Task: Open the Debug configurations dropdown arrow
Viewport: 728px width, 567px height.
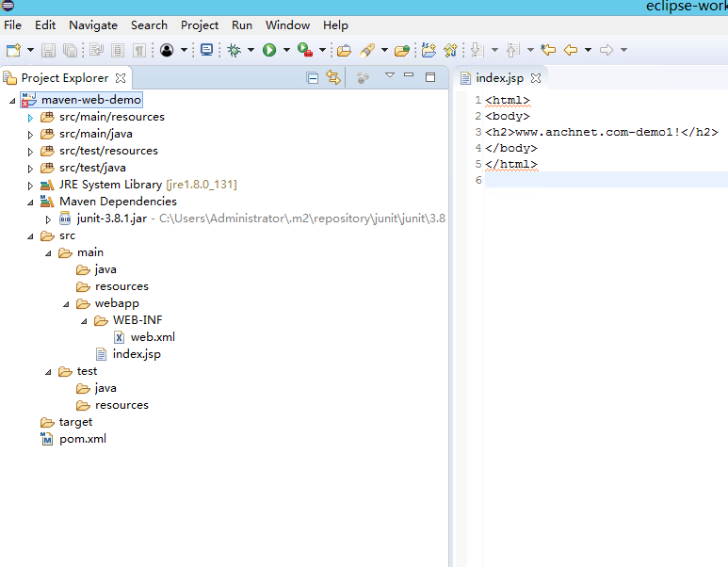Action: pyautogui.click(x=251, y=50)
